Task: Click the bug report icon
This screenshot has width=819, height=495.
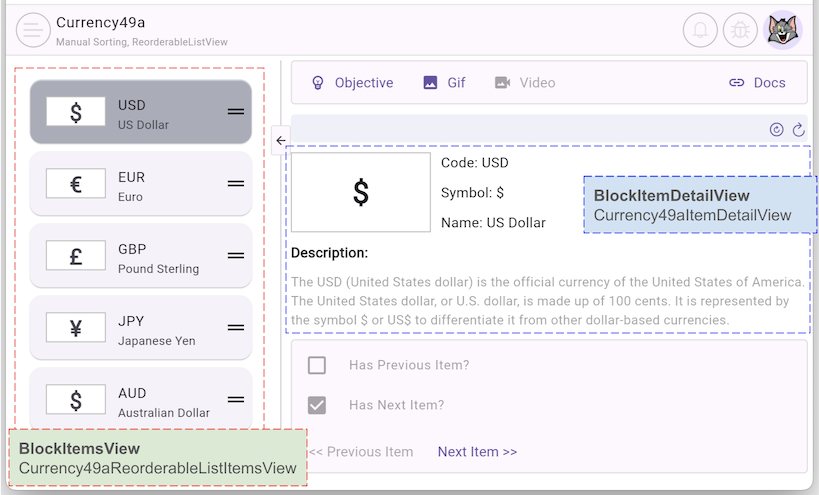Action: click(x=741, y=30)
